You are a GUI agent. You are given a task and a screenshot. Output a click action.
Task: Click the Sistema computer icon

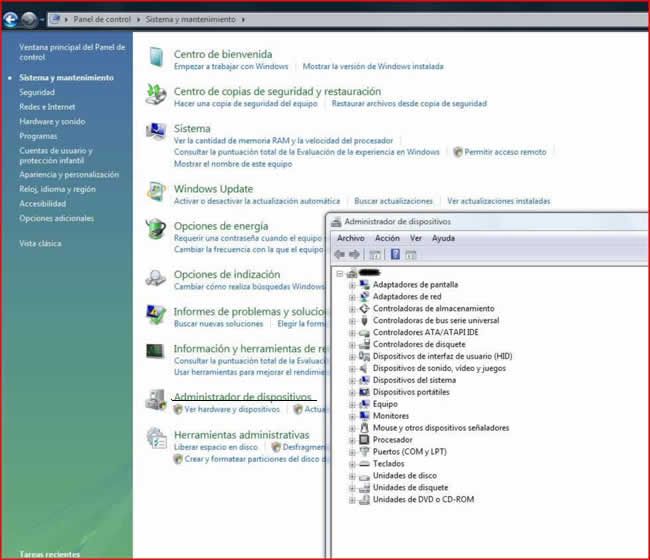coord(156,131)
